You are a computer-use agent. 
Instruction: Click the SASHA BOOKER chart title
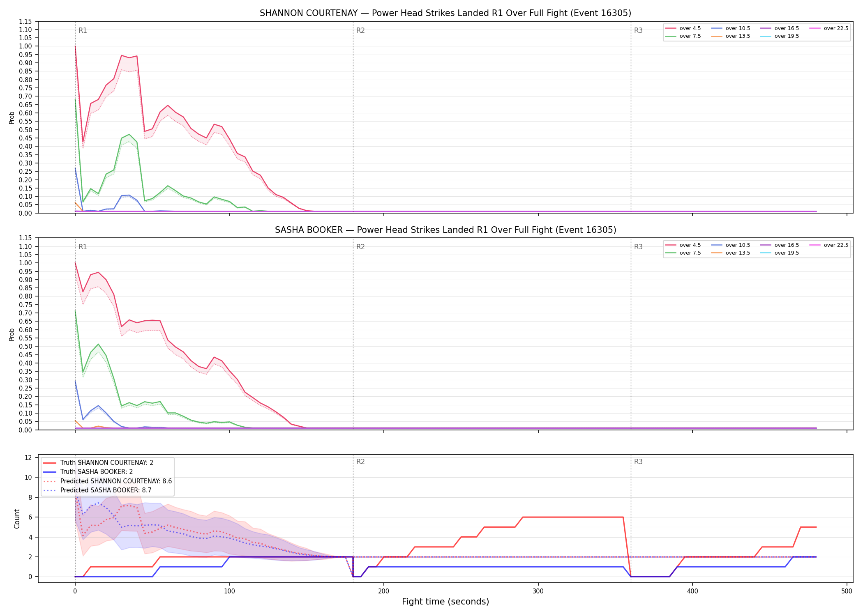tap(445, 230)
